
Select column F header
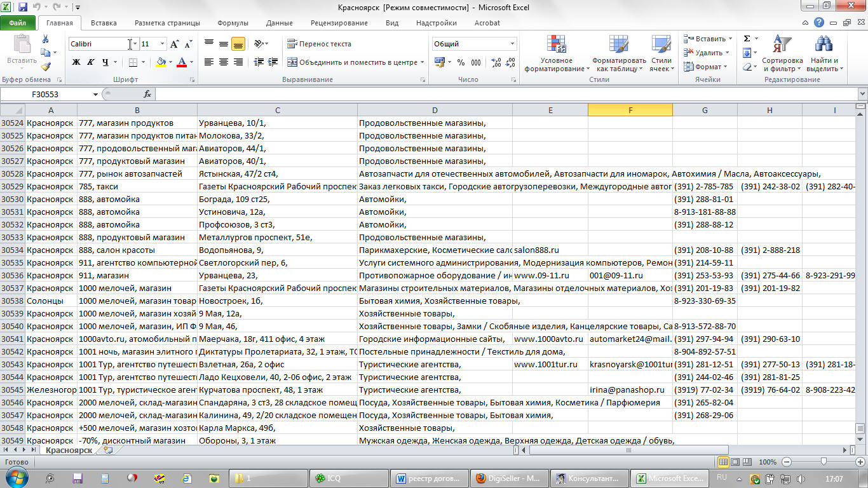(x=630, y=110)
